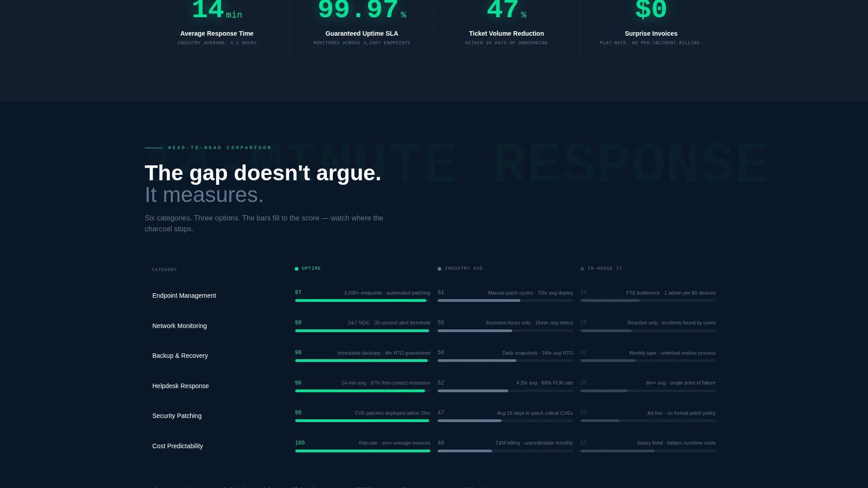Click In-House IT Helpdesk Response bar
Image resolution: width=868 pixels, height=488 pixels.
[648, 391]
